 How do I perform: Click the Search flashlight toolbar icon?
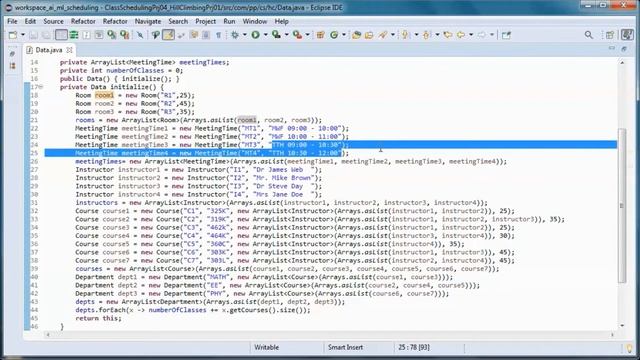pos(383,35)
